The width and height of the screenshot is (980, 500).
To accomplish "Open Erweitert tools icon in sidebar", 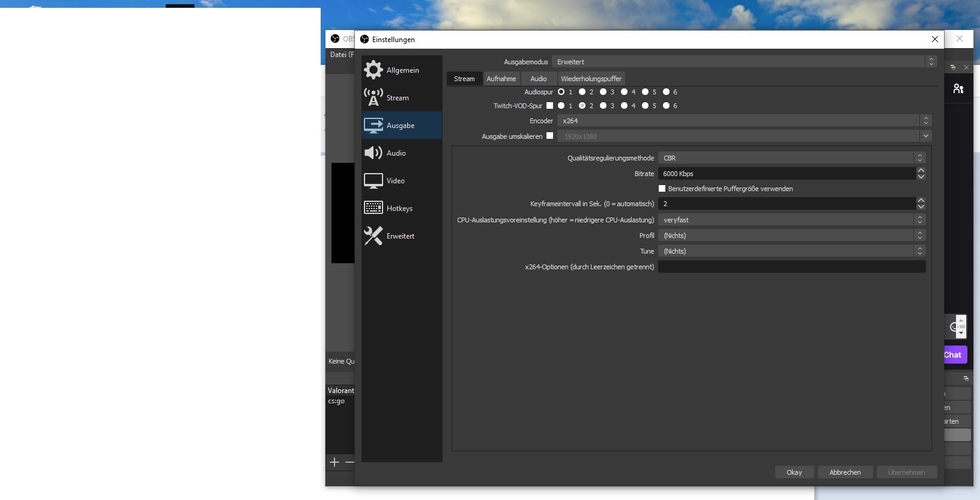I will (373, 236).
